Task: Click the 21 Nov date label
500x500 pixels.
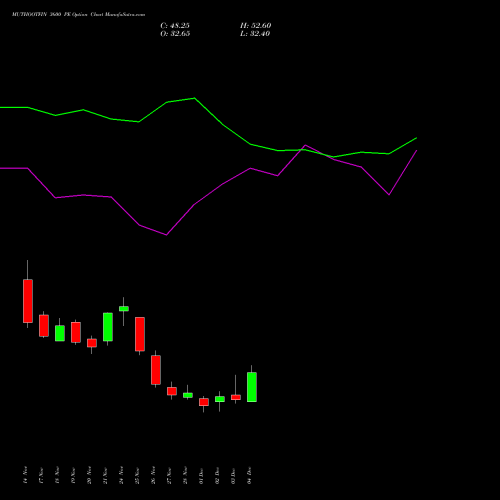Action: click(106, 475)
